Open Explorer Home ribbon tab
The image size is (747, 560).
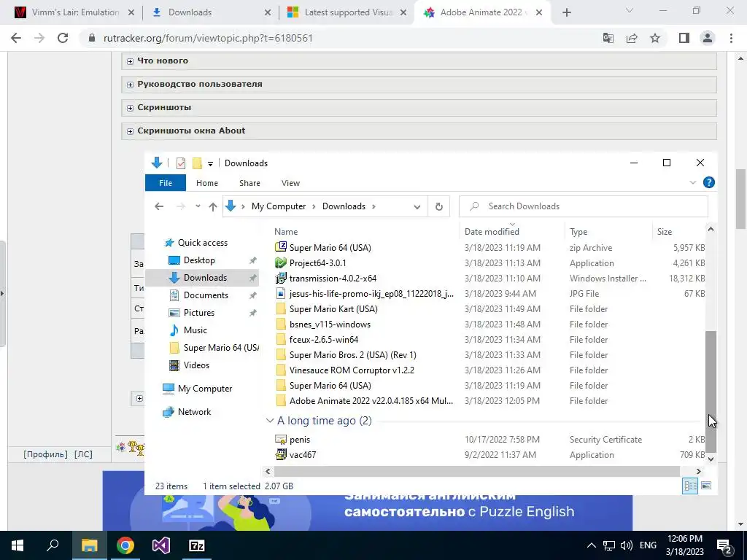coord(206,183)
